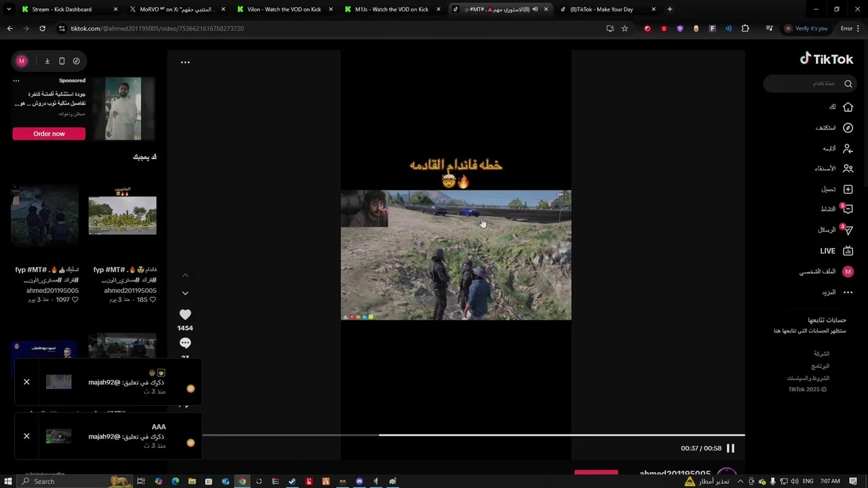Click the purple shield extension icon
Screen dimensions: 868x488
click(680, 28)
